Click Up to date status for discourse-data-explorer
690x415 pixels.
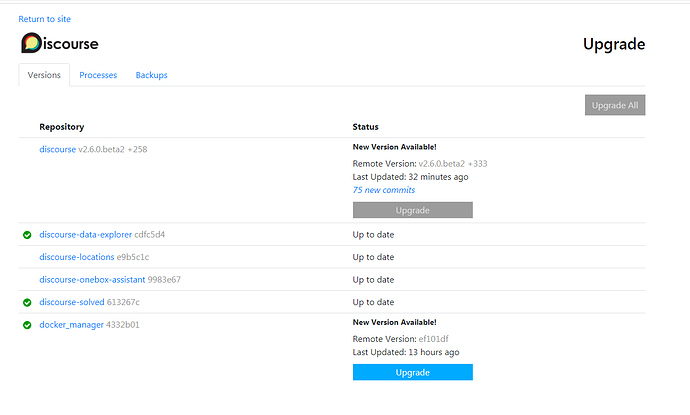[373, 235]
